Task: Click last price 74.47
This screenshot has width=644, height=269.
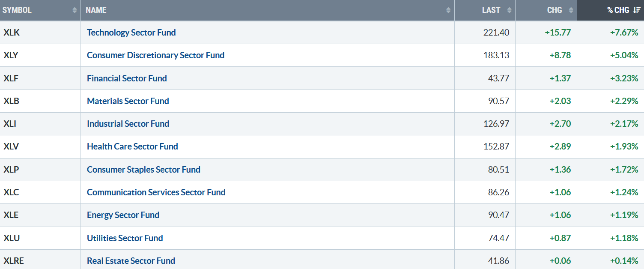Action: [x=498, y=238]
